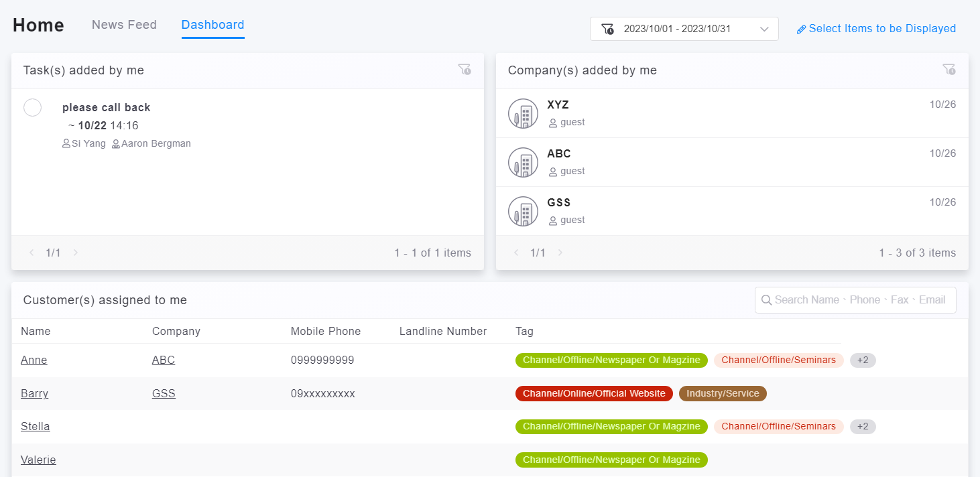Click the ABC company building icon
This screenshot has width=980, height=477.
(x=523, y=162)
